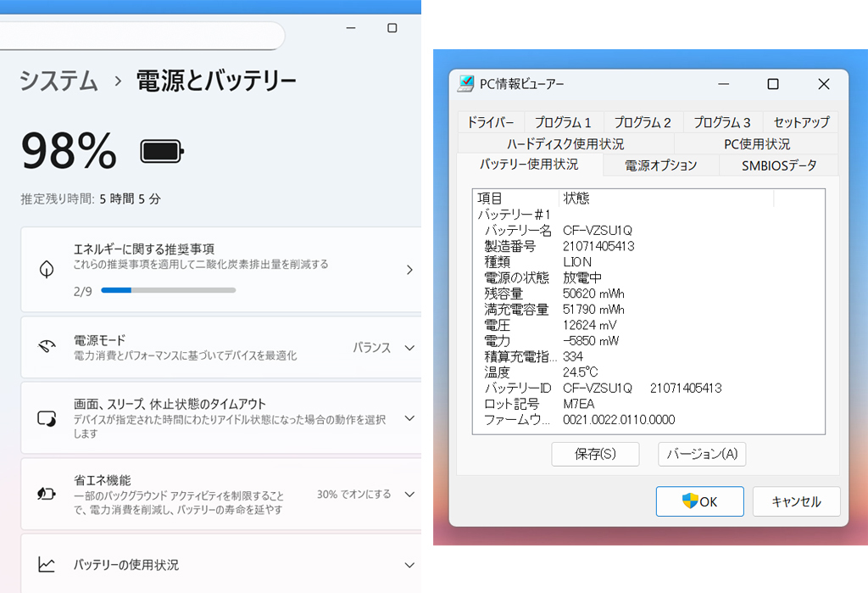The image size is (868, 593).
Task: Expand the 省エネ機能 section
Action: tap(410, 494)
